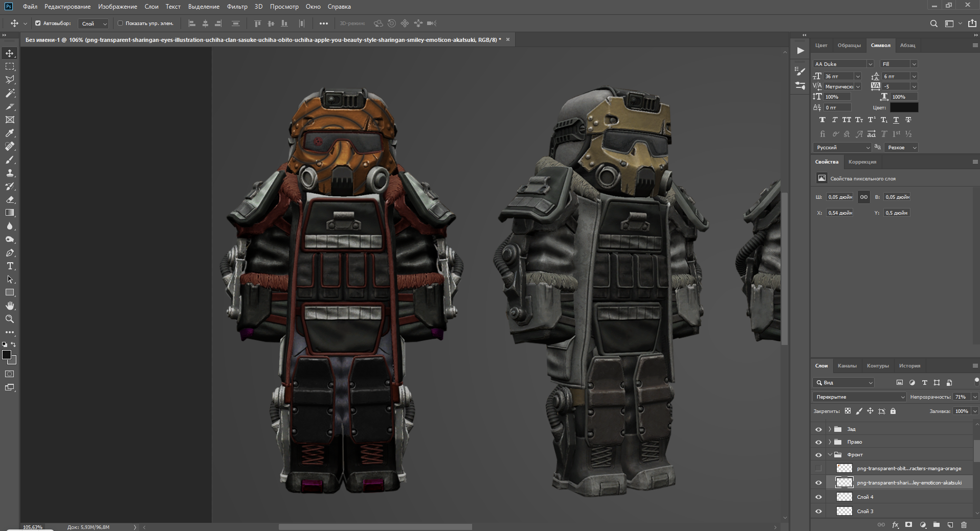The width and height of the screenshot is (980, 531).
Task: Toggle the Автовыбор checkbox
Action: (x=38, y=23)
